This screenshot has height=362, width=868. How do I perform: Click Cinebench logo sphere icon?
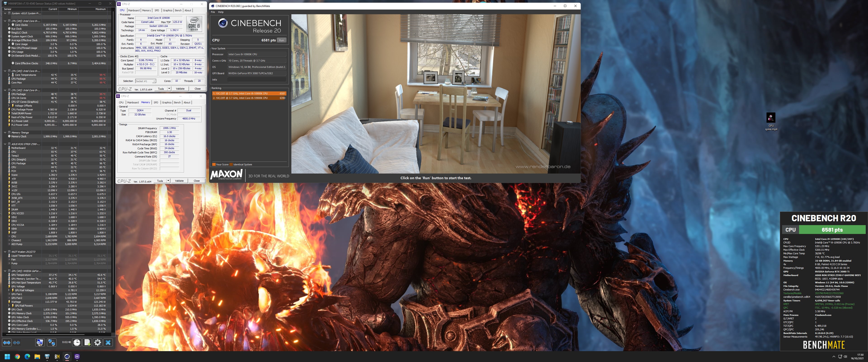click(223, 23)
